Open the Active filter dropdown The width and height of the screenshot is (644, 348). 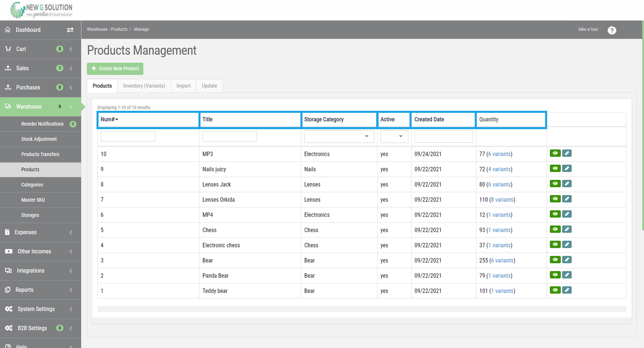(x=394, y=136)
